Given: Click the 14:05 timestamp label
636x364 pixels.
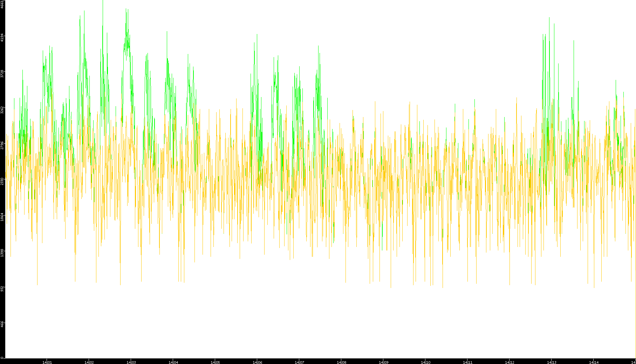Looking at the screenshot, I should coord(215,362).
